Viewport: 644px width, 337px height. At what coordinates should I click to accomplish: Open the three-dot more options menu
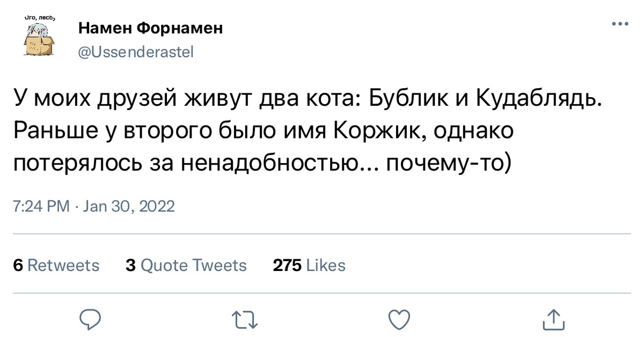coord(620,24)
